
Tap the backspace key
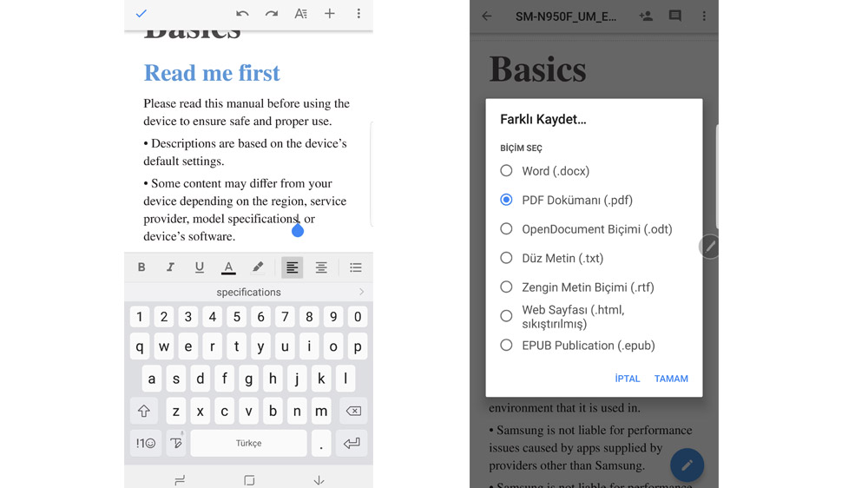[353, 411]
